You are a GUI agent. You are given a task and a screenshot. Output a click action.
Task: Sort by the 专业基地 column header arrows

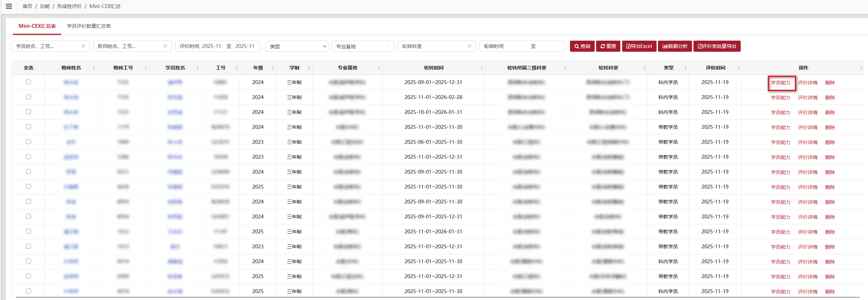379,68
